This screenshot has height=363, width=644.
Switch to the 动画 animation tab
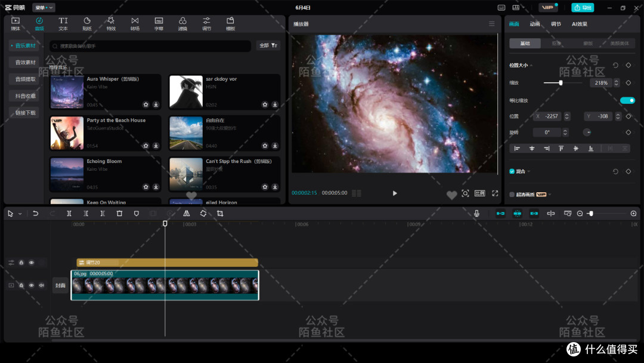pyautogui.click(x=535, y=24)
